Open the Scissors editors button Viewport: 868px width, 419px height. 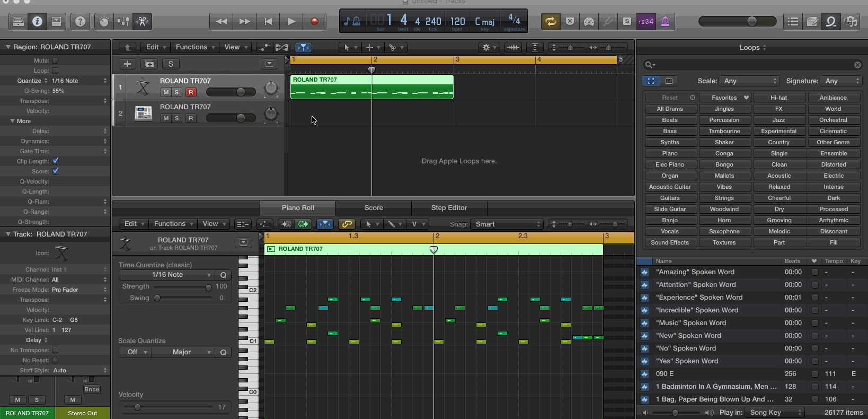click(142, 21)
